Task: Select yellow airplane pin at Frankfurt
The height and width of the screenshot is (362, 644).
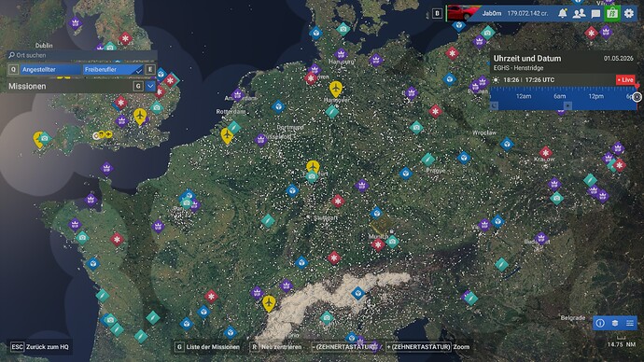Action: [313, 167]
